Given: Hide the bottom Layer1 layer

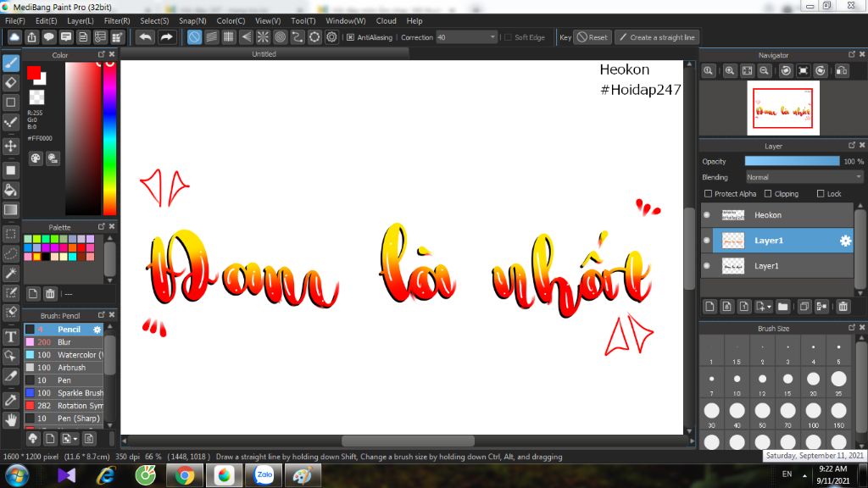Looking at the screenshot, I should tap(707, 265).
